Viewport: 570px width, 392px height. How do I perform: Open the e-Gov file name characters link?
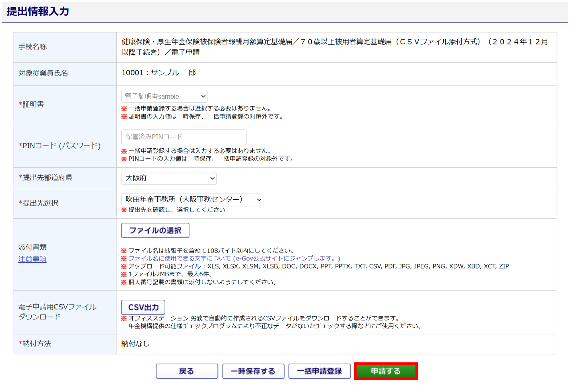[234, 258]
